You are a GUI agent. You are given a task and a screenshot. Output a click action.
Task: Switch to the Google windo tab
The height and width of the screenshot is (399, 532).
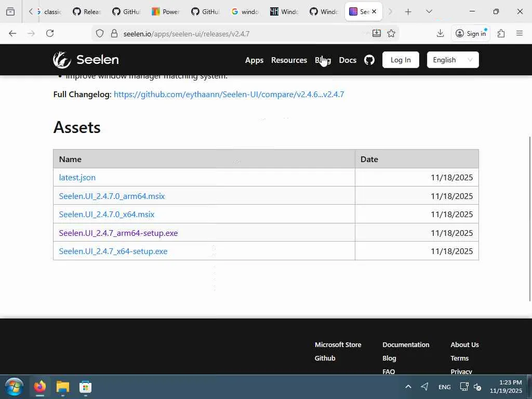click(x=245, y=11)
